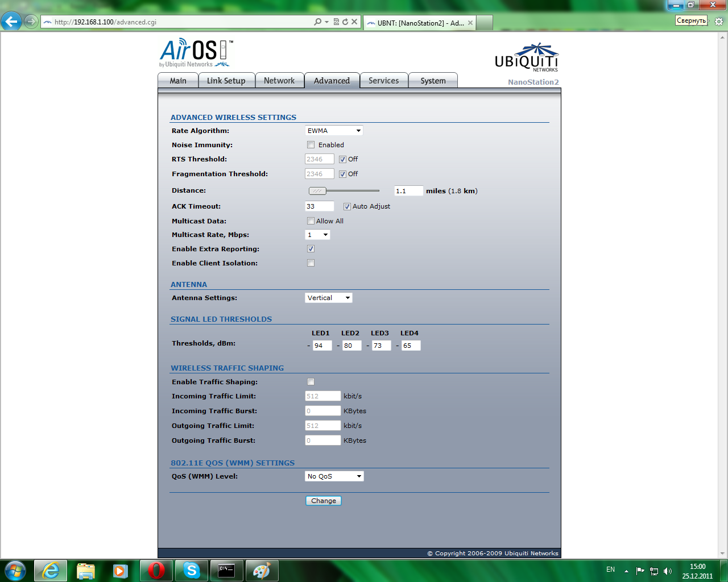The image size is (728, 582).
Task: Open the browser tools gear icon
Action: point(719,22)
